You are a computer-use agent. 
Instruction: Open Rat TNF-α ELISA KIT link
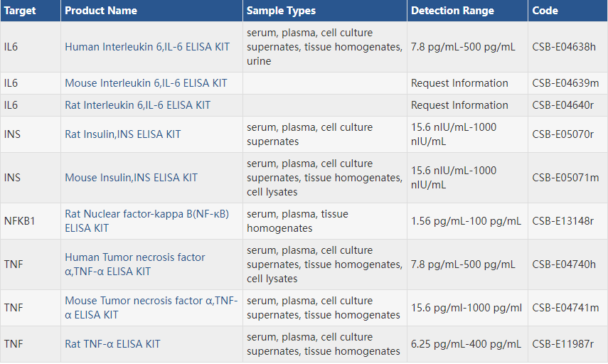point(112,344)
